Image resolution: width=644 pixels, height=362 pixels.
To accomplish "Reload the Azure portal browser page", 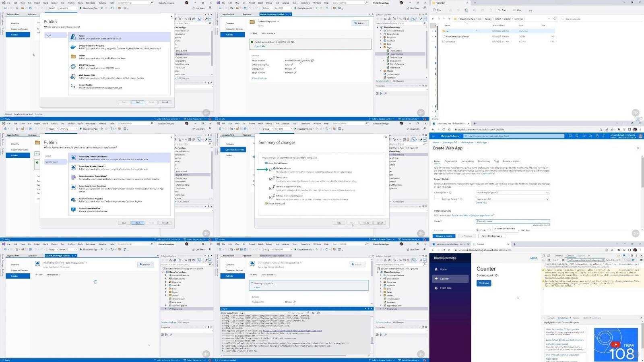I will coord(444,129).
